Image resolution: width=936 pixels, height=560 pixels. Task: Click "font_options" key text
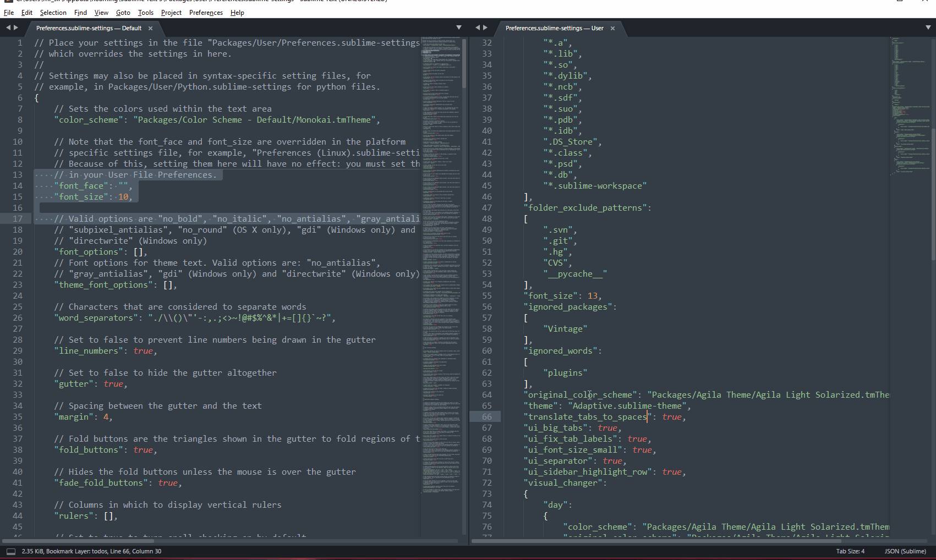(x=89, y=252)
